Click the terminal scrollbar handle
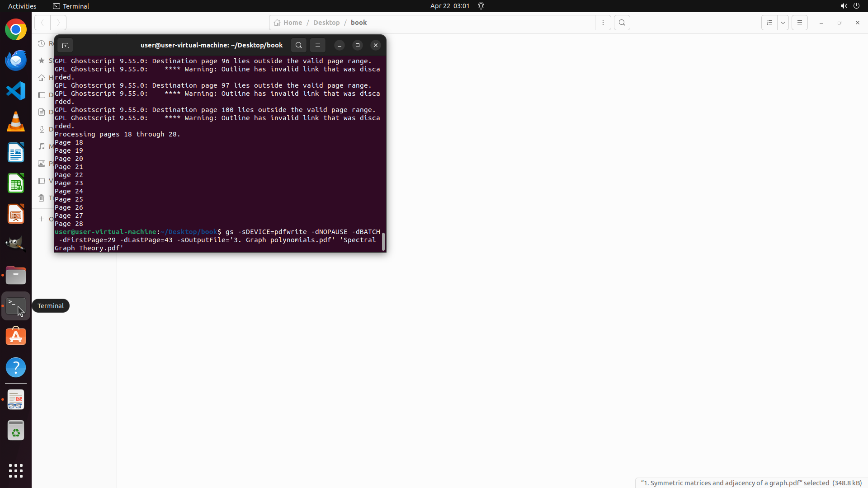The image size is (868, 488). [x=383, y=242]
